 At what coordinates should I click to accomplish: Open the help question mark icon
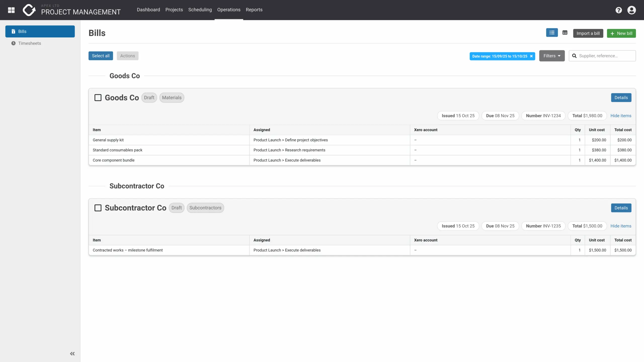(x=619, y=10)
